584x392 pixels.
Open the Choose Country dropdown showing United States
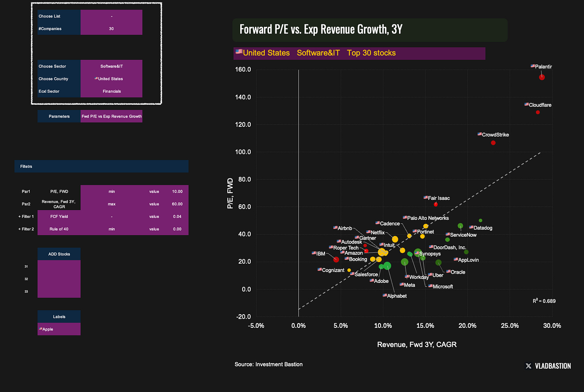pos(112,79)
